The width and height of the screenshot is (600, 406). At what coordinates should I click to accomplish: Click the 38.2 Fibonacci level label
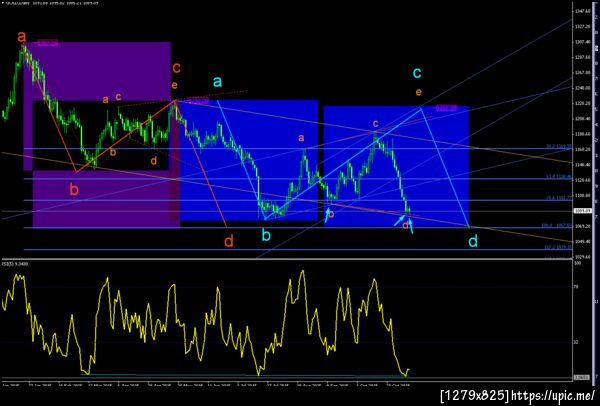pyautogui.click(x=559, y=146)
